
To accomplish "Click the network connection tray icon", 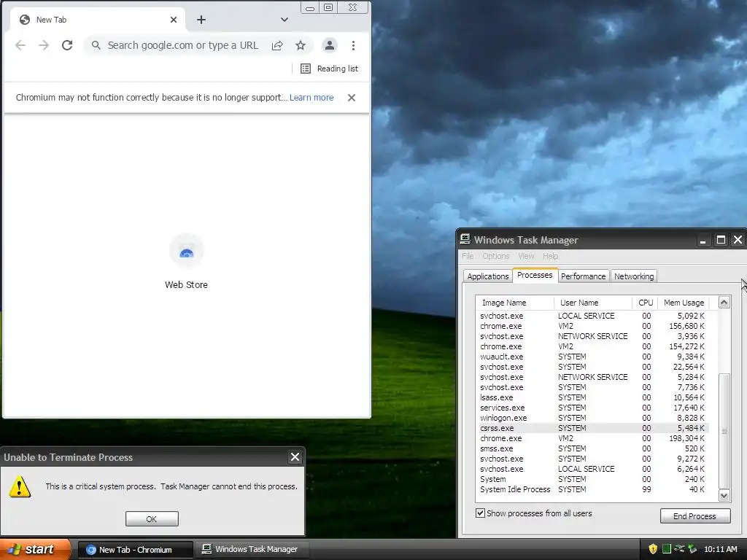I will [679, 549].
